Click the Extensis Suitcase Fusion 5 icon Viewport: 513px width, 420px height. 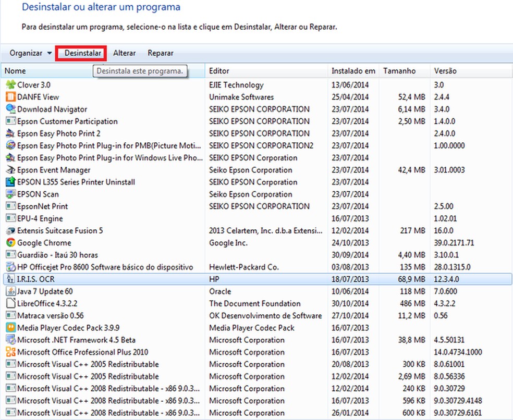[10, 231]
